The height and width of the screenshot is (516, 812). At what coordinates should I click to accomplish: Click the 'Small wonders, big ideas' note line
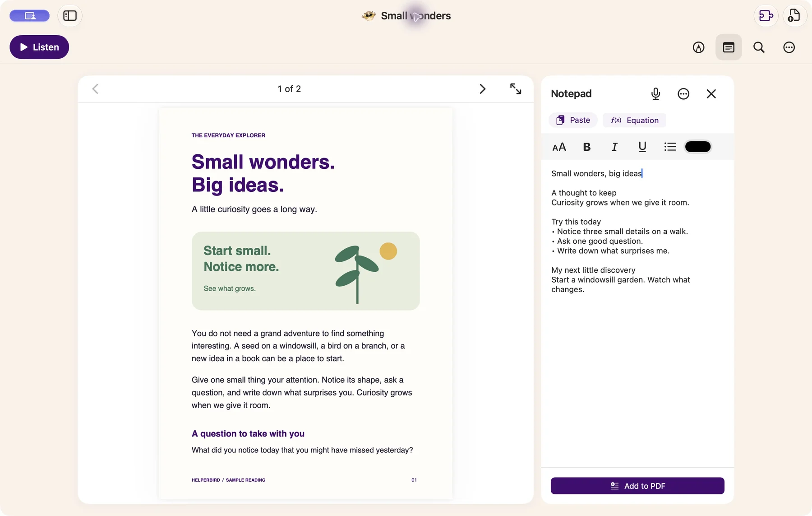(x=596, y=173)
